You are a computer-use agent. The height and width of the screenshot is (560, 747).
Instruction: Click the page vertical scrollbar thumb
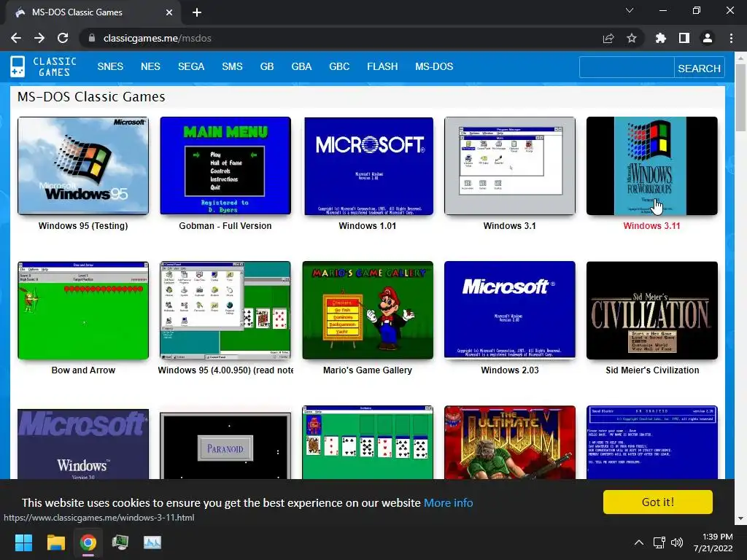pyautogui.click(x=740, y=98)
